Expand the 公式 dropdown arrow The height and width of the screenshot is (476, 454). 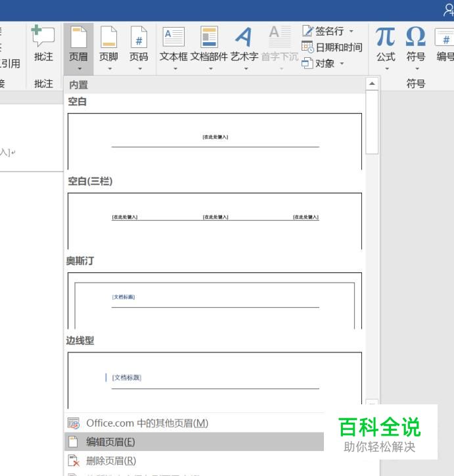click(387, 69)
